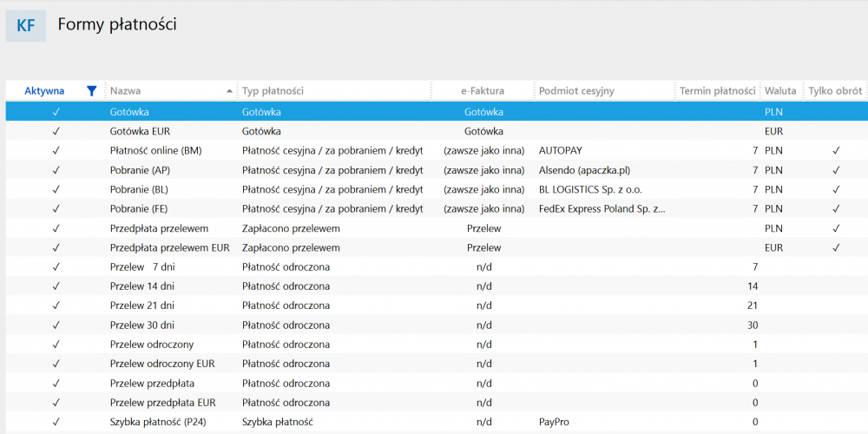Select the Przedpłata przelewem PLN row name
868x434 pixels.
point(161,228)
